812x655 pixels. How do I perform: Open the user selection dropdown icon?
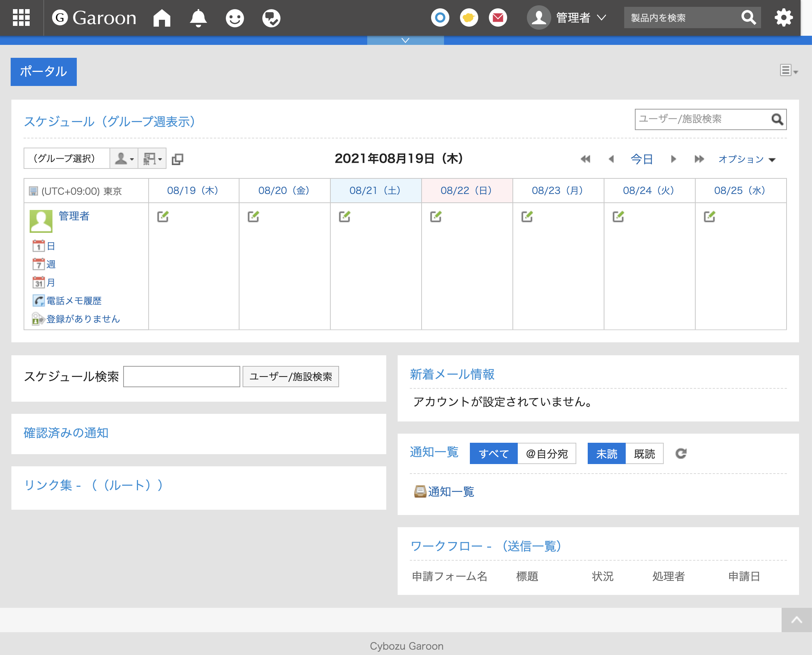point(124,158)
